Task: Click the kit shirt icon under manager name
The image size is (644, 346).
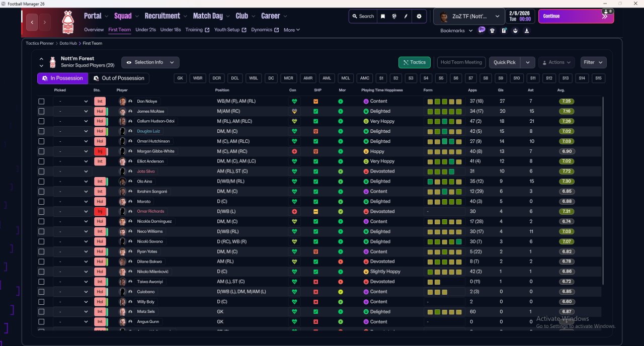Action: (493, 31)
